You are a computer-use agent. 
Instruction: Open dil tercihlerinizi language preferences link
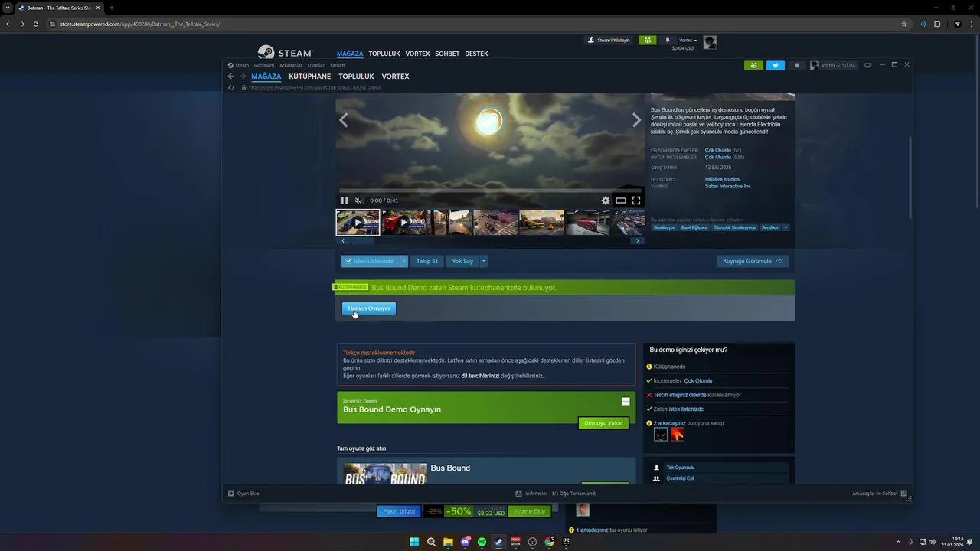pyautogui.click(x=480, y=376)
